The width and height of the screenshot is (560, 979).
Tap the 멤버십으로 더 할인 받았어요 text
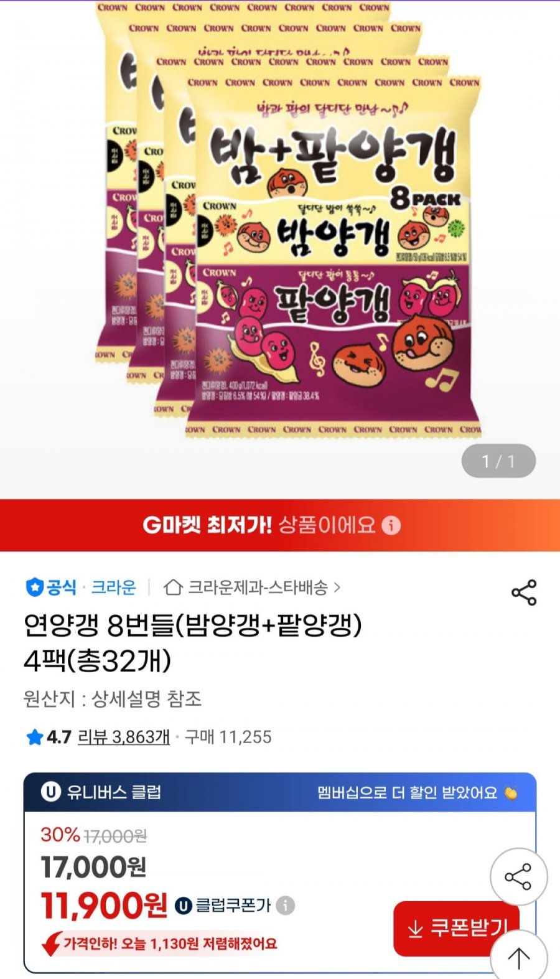(408, 793)
